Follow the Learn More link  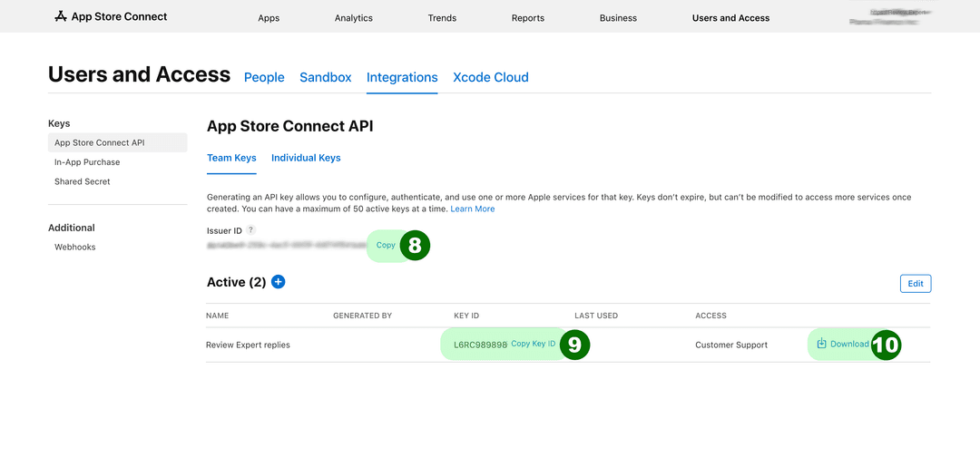(x=473, y=209)
